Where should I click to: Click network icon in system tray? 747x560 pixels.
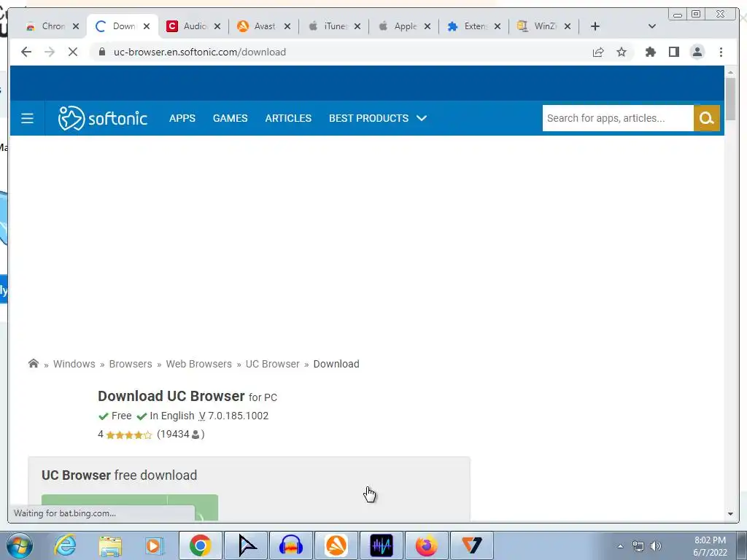638,546
